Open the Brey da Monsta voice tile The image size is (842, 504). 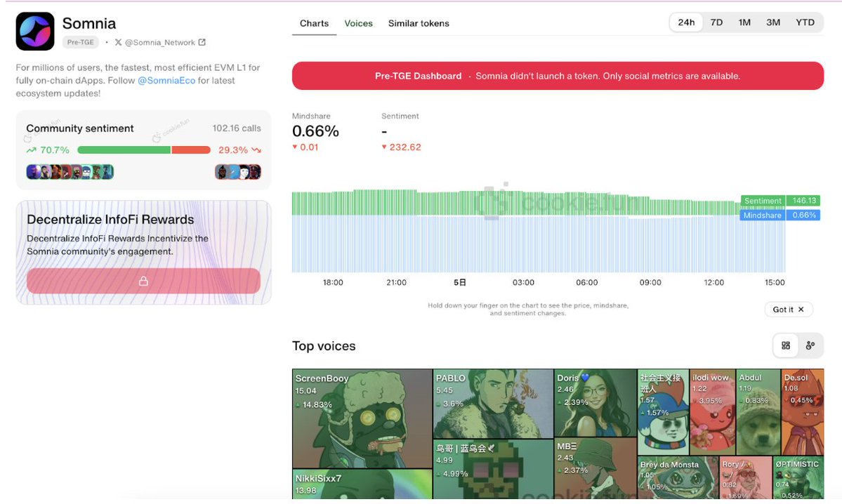coord(678,478)
